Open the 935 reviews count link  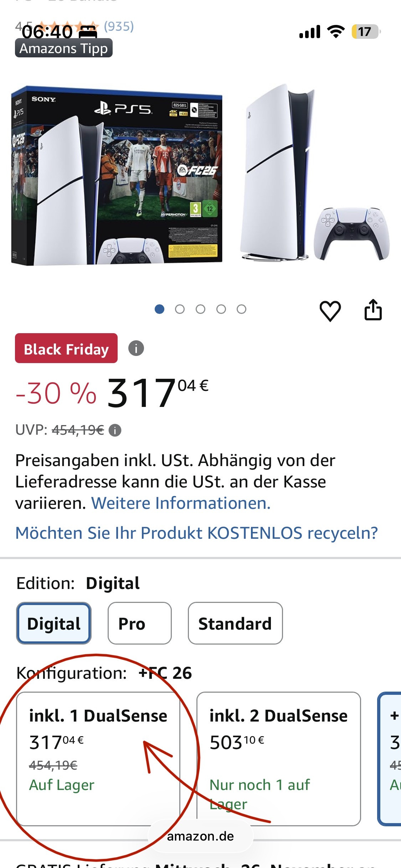(119, 26)
